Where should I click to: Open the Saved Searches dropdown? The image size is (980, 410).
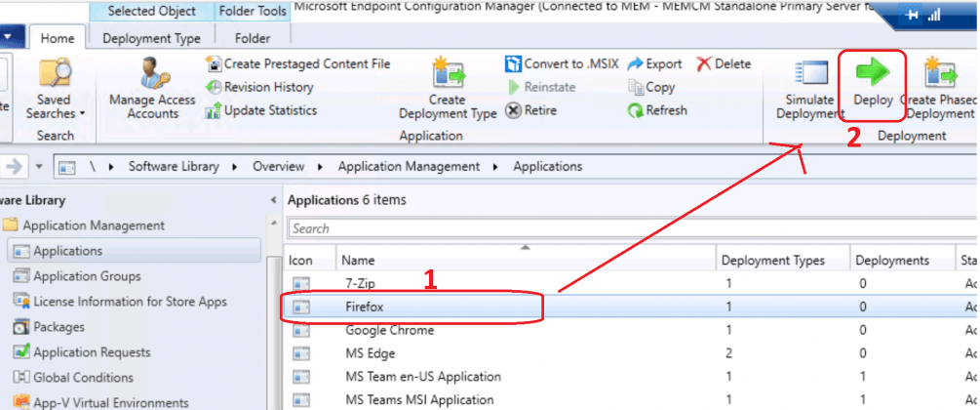(x=55, y=106)
